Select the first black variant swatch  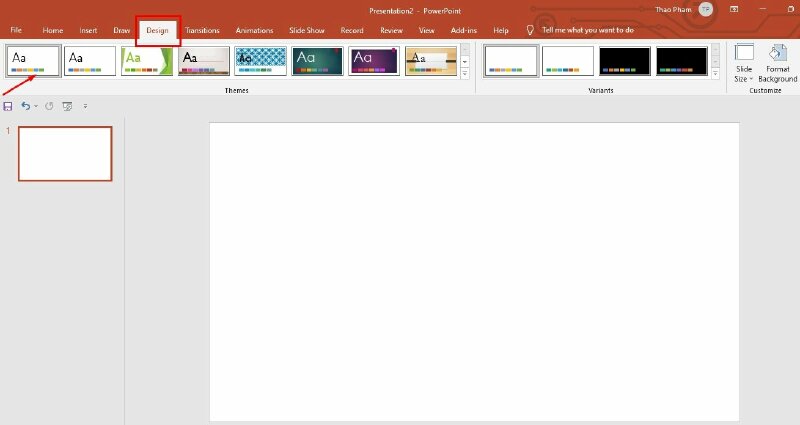(625, 61)
